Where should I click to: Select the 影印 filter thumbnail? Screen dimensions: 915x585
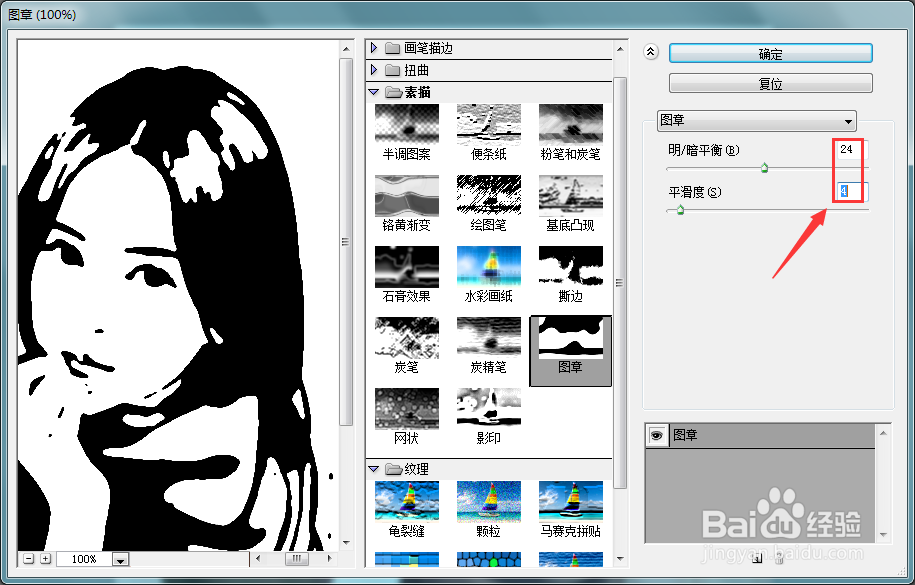click(x=488, y=409)
